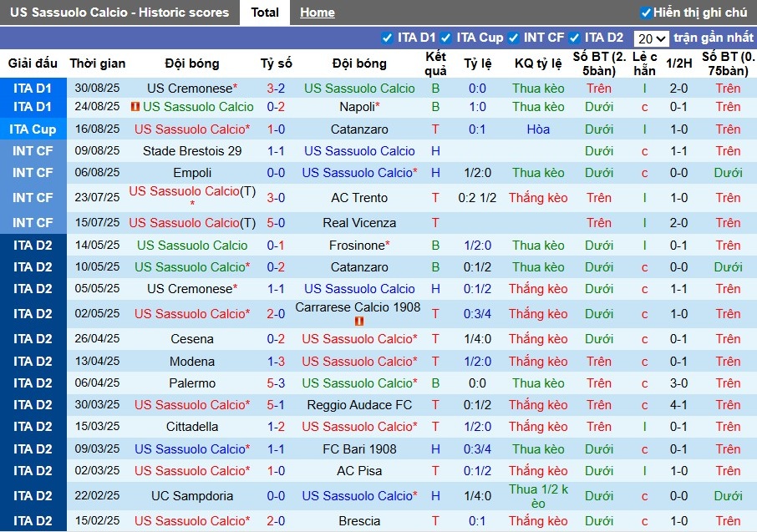This screenshot has height=532, width=757.
Task: Uncheck the ITA D1 filter checkbox
Action: click(x=387, y=38)
